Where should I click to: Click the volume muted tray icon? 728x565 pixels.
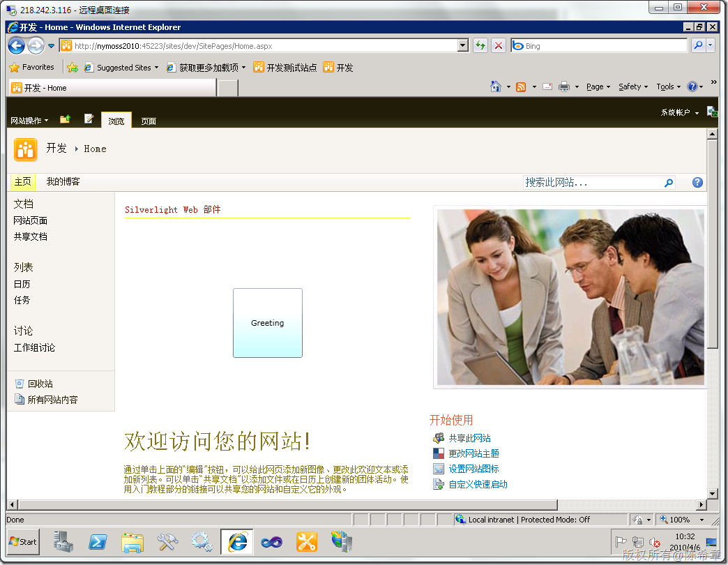(655, 542)
